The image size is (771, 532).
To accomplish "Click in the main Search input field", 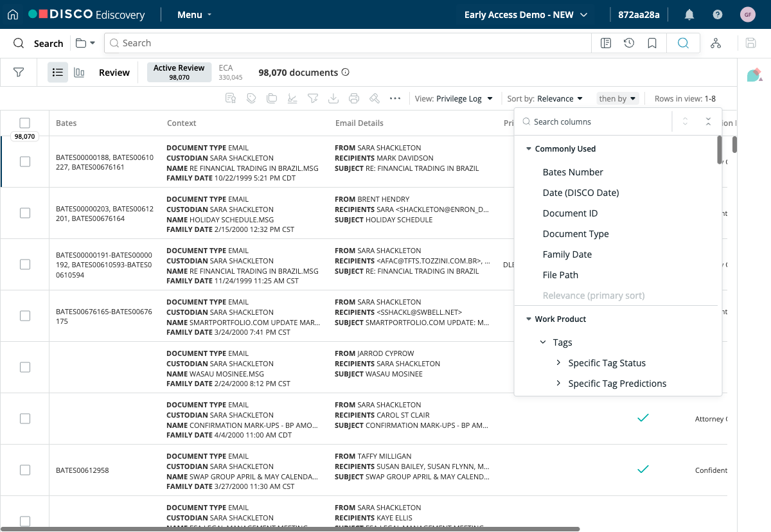I will (348, 43).
